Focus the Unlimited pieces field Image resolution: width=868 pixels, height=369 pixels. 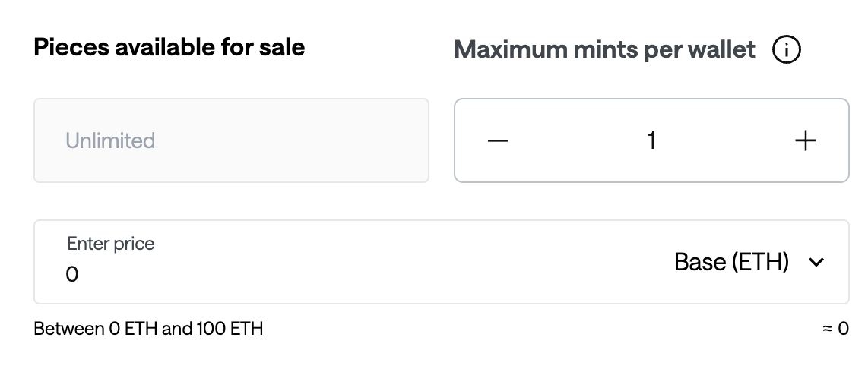pos(231,141)
